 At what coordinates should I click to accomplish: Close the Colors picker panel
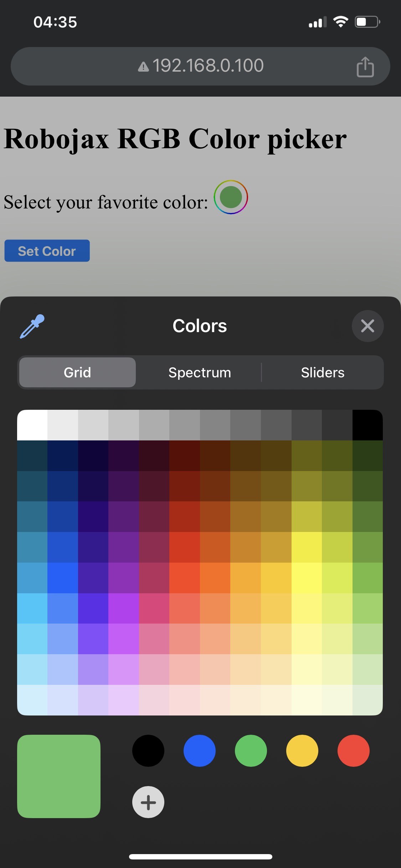tap(367, 326)
